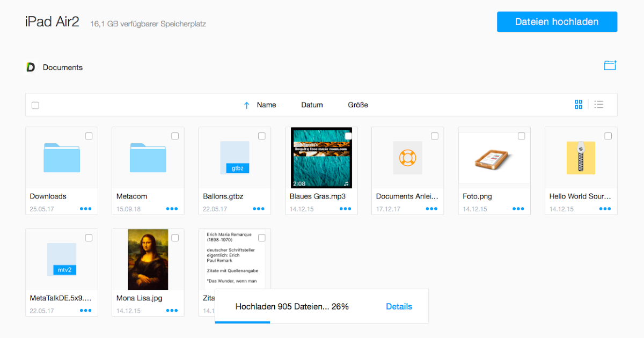Viewport: 644px width, 338px height.
Task: Click the green Documents app icon
Action: click(31, 67)
